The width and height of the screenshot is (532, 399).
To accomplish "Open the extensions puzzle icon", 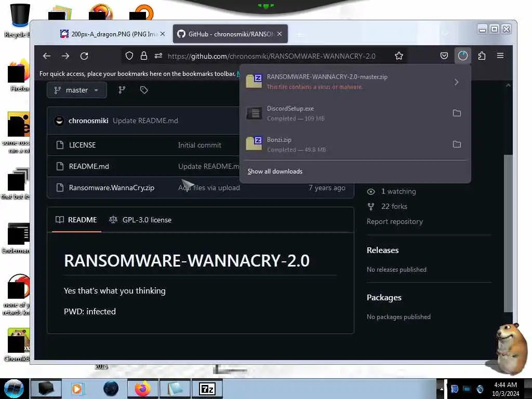I will 482,56.
